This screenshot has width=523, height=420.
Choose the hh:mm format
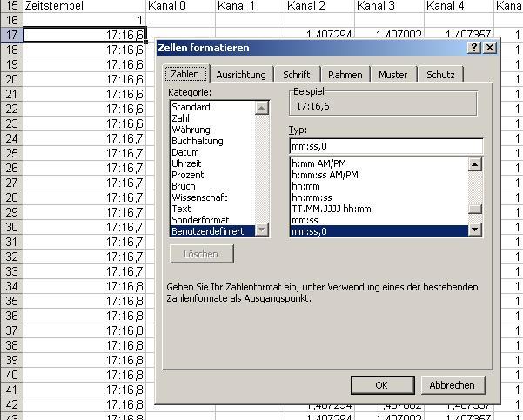(x=379, y=186)
